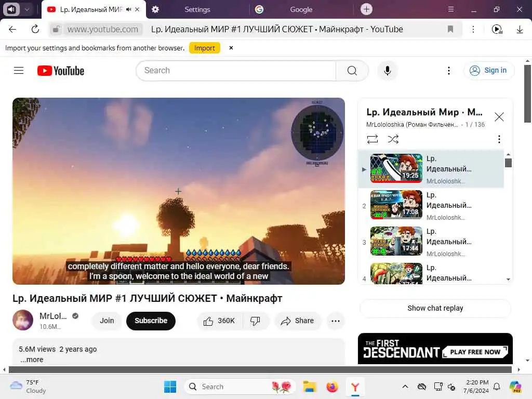Close the YouTube tab

tap(137, 9)
